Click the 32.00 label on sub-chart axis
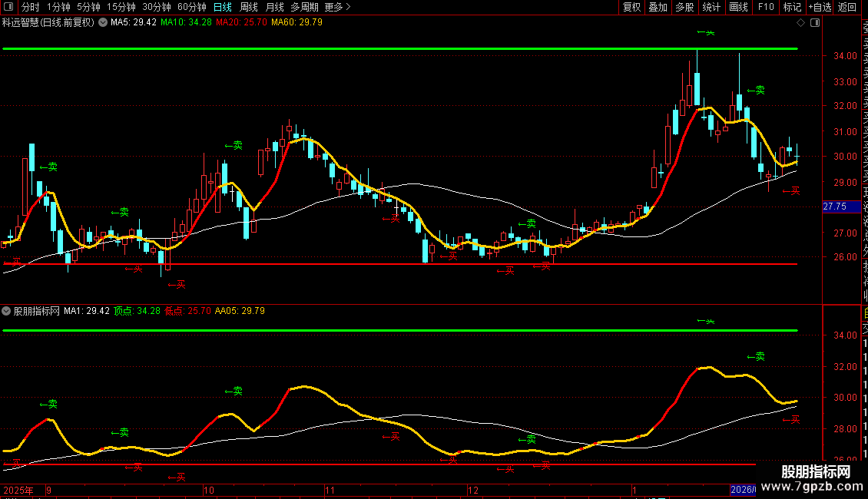Viewport: 868px width, 499px height. (x=845, y=367)
